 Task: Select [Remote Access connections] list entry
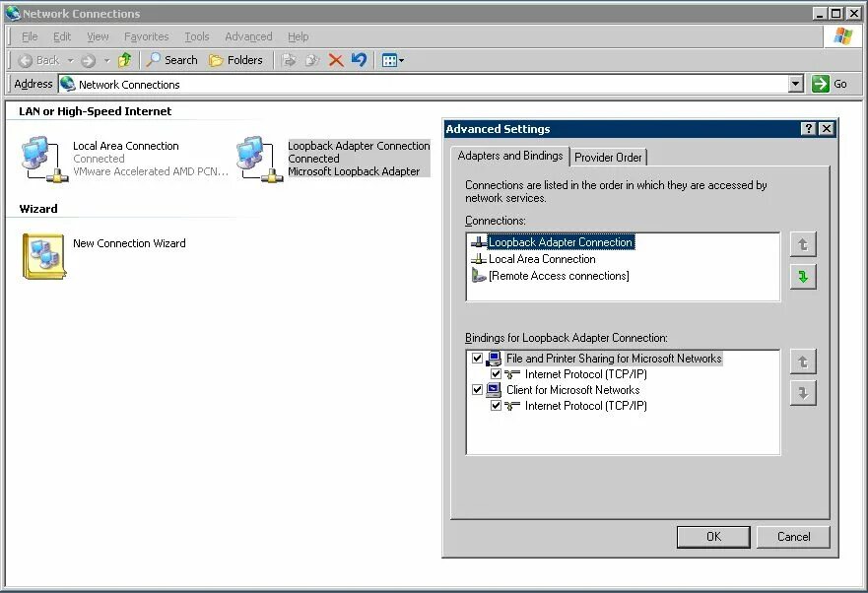coord(559,276)
